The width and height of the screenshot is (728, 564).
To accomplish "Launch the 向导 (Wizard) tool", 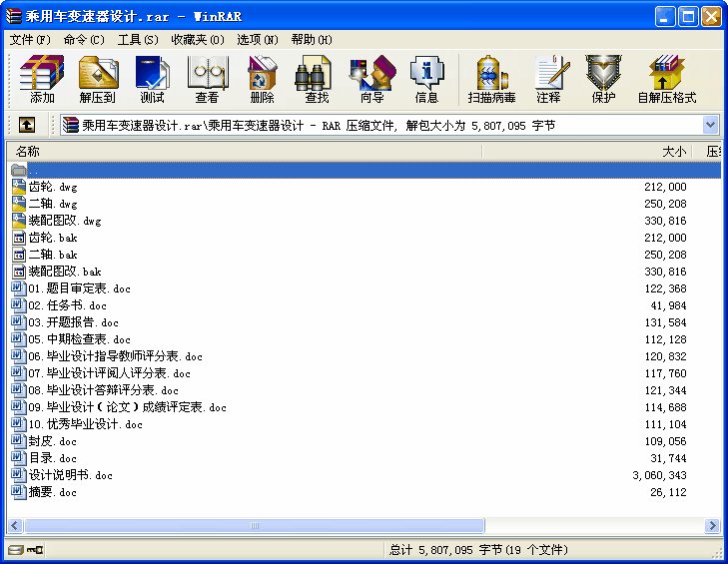I will tap(371, 80).
